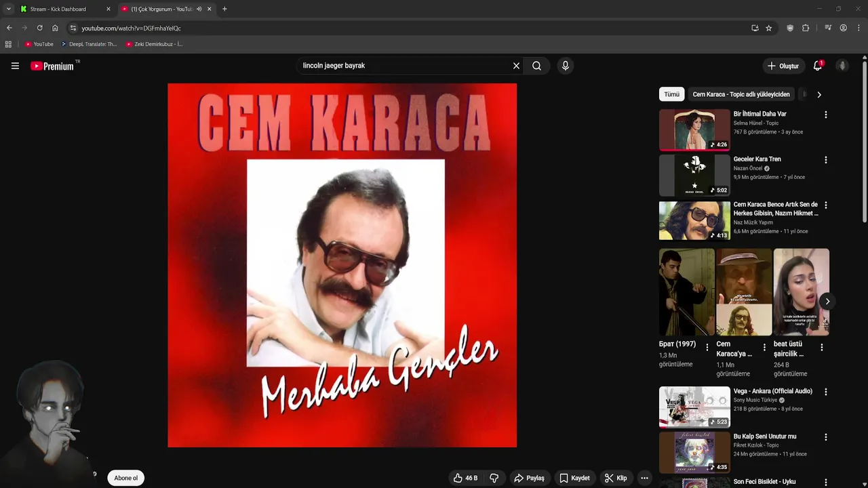
Task: Click Abone ol subscribe button
Action: click(x=125, y=478)
